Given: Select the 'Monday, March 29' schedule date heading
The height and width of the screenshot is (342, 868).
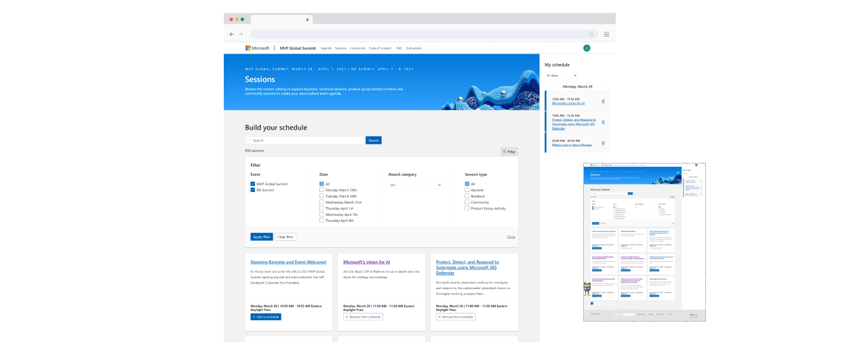Looking at the screenshot, I should click(x=577, y=87).
